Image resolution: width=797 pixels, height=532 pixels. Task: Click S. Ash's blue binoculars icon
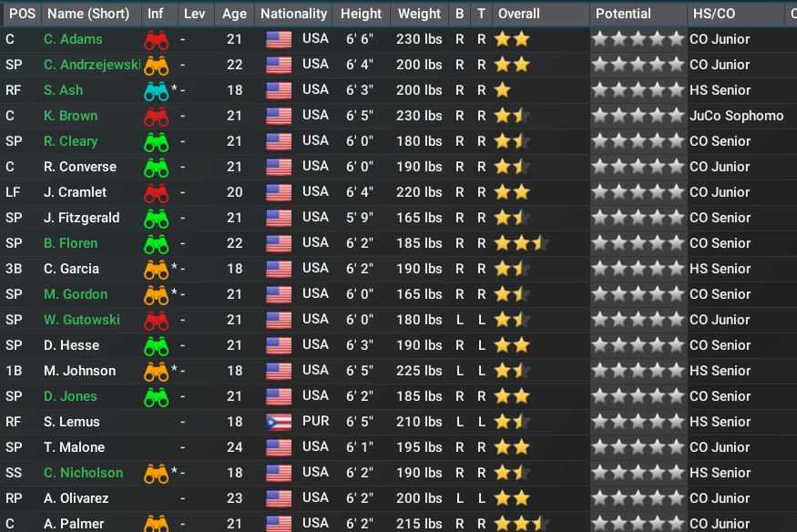(x=156, y=91)
